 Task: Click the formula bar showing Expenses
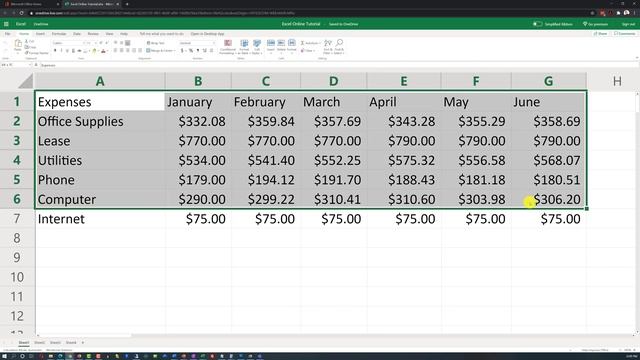click(x=339, y=65)
